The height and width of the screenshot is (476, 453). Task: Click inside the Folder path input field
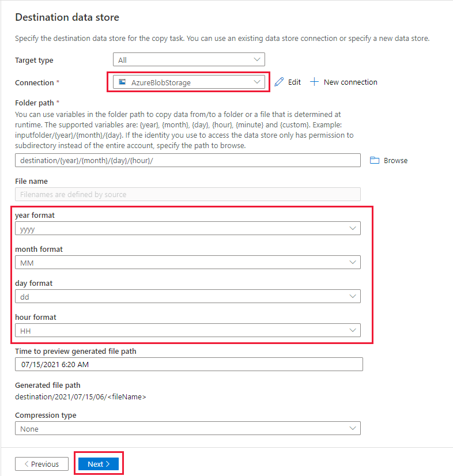point(187,160)
